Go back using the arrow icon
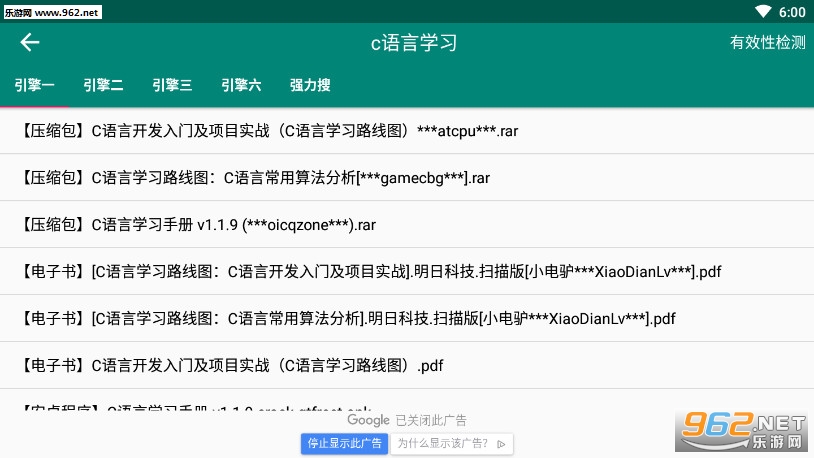This screenshot has width=814, height=458. pyautogui.click(x=30, y=42)
